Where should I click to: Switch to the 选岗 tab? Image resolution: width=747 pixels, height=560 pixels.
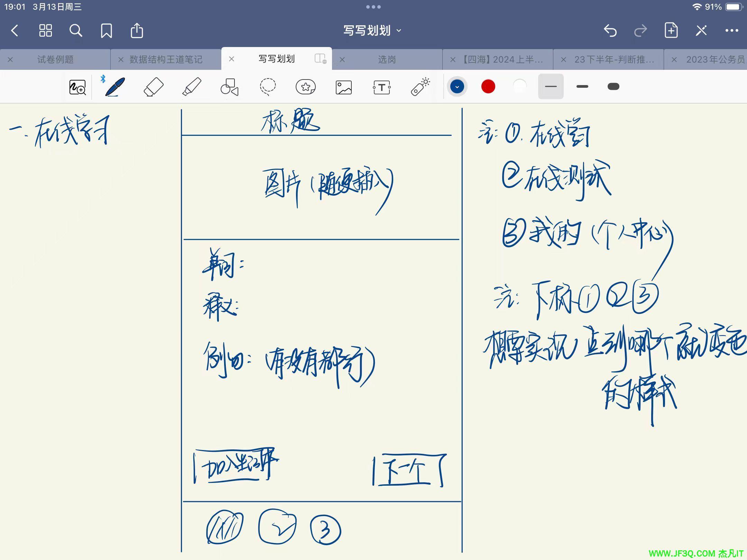click(387, 59)
